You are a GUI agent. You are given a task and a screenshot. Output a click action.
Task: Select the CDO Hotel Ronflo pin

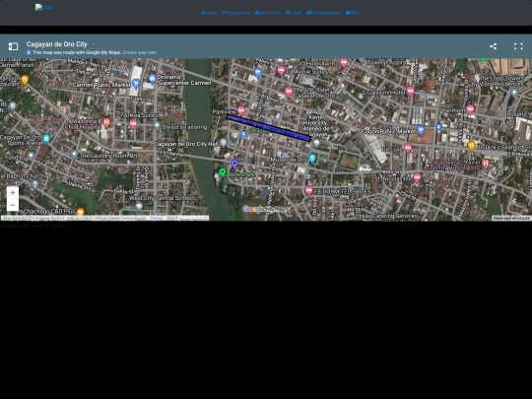344,63
